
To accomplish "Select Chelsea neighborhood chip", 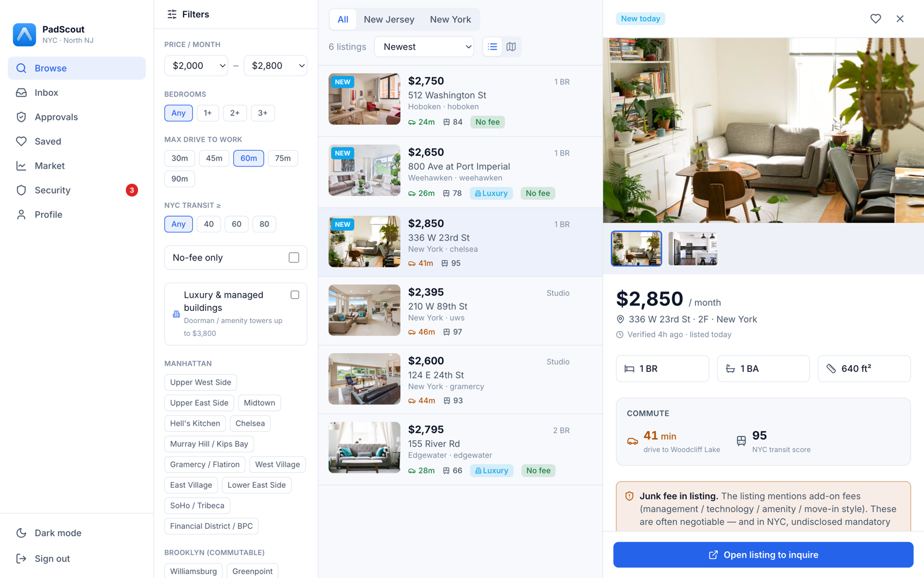I will pos(250,424).
